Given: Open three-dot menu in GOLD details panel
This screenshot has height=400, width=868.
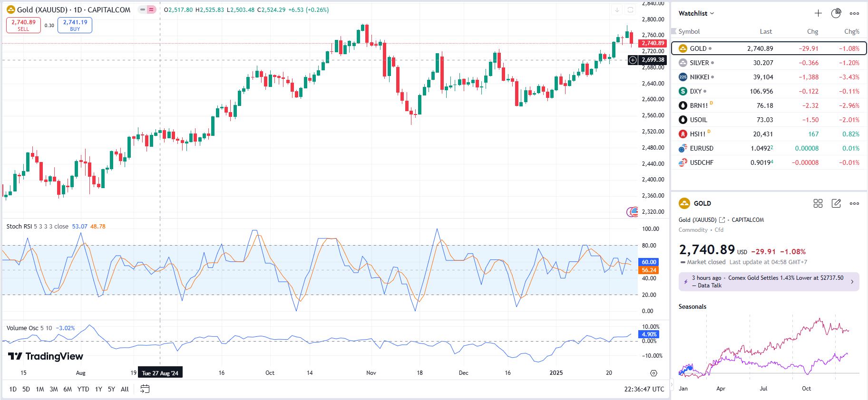Looking at the screenshot, I should 854,203.
